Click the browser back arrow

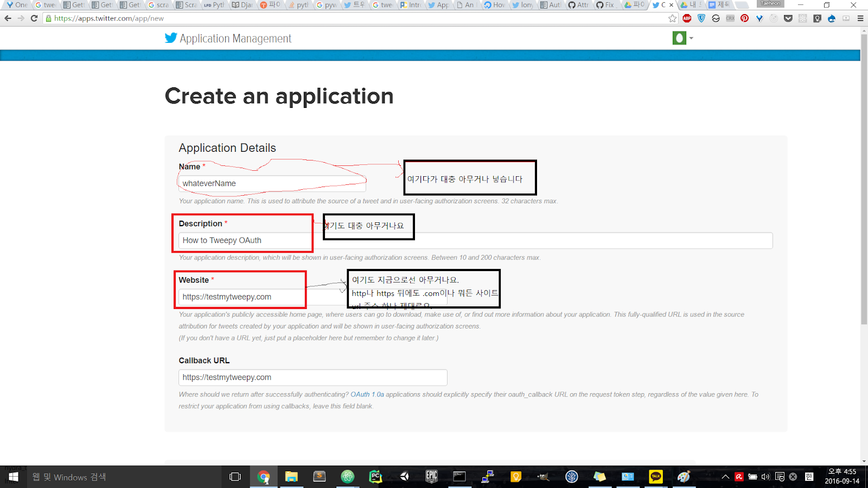pos(8,18)
